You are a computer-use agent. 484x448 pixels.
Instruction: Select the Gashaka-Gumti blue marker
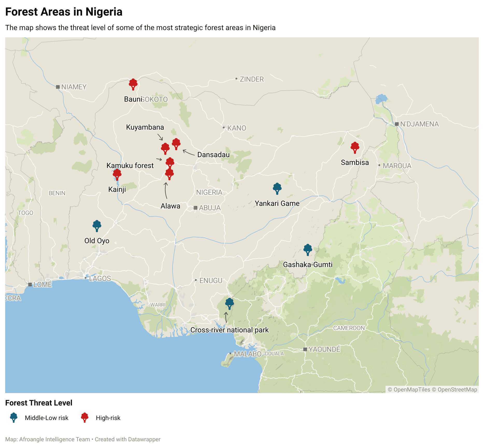308,250
